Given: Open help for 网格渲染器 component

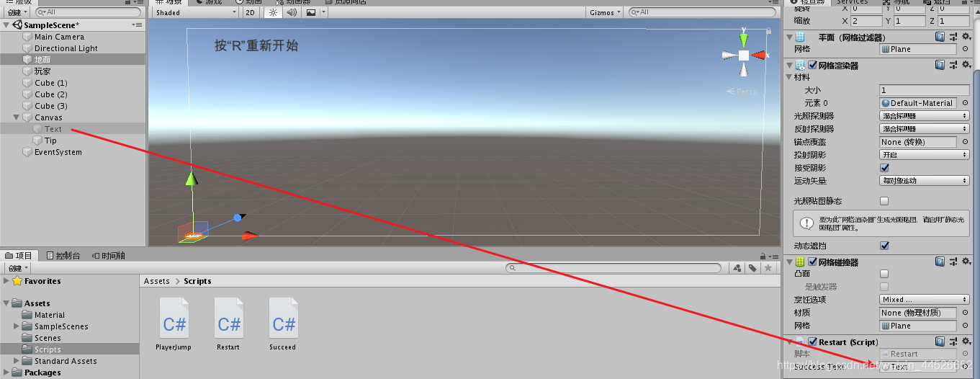Looking at the screenshot, I should coord(940,65).
